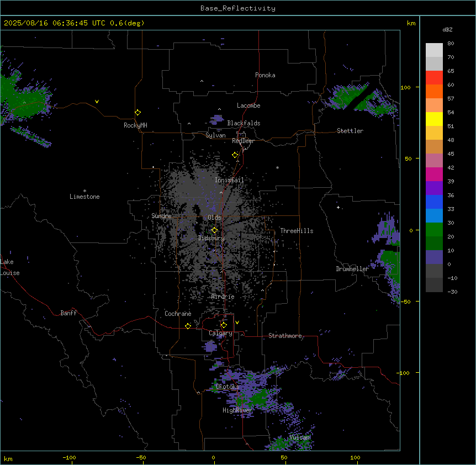The width and height of the screenshot is (476, 465).
Task: Pick the yellow 54 dBZ legend swatch
Action: tap(434, 119)
